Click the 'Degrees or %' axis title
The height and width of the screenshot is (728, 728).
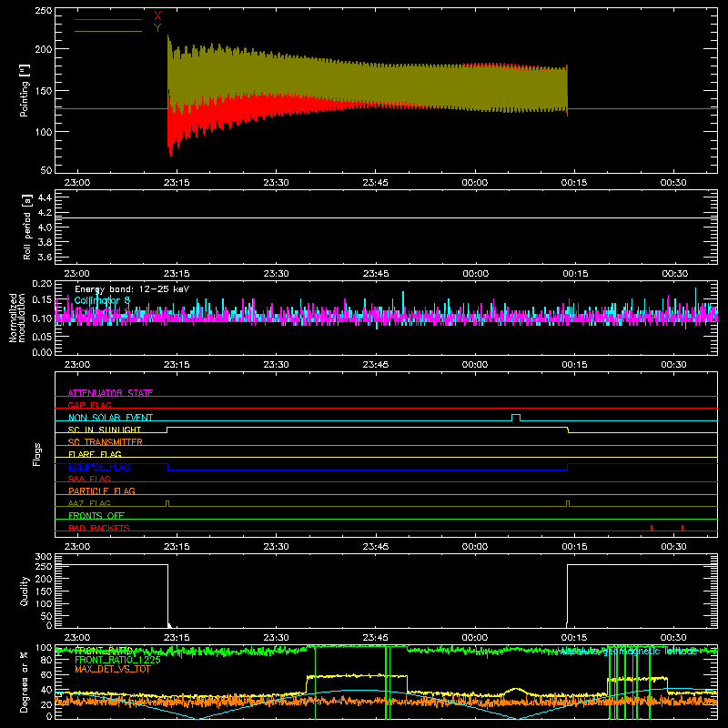point(24,682)
